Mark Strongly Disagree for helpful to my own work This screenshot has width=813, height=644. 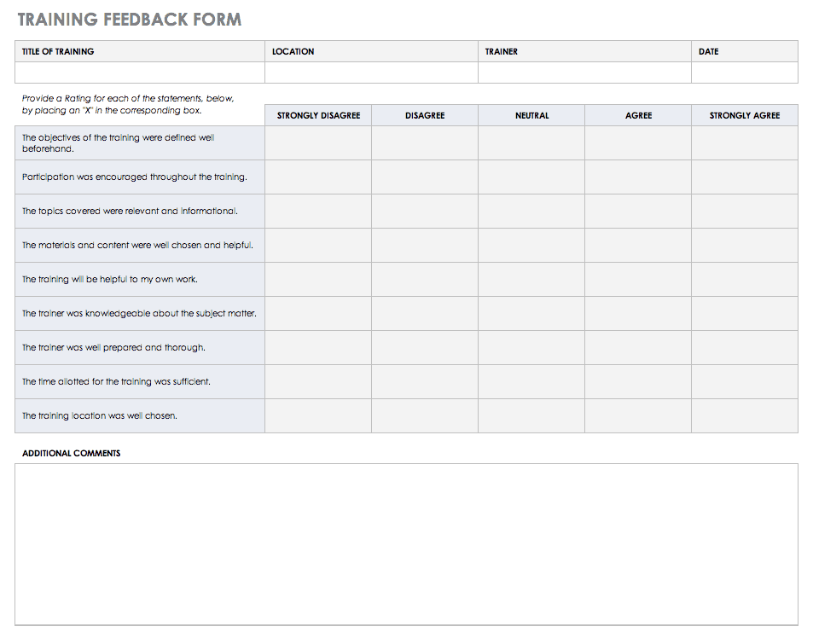coord(317,280)
